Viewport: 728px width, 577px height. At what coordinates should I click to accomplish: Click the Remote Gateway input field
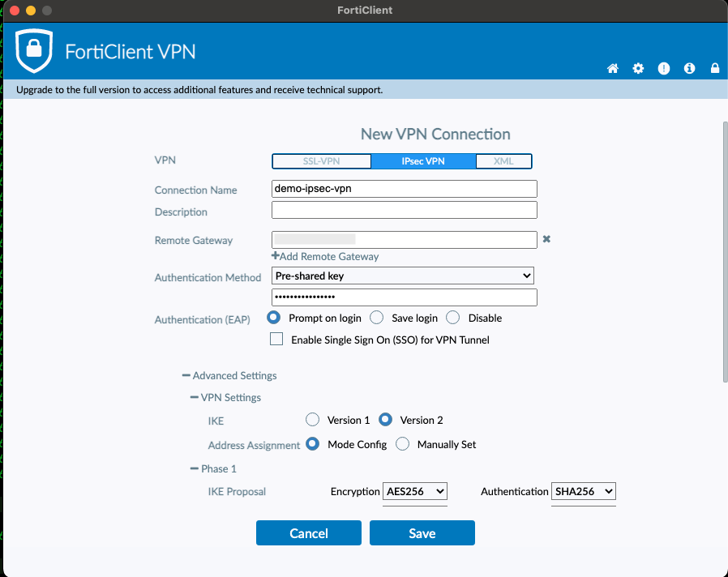pos(405,240)
